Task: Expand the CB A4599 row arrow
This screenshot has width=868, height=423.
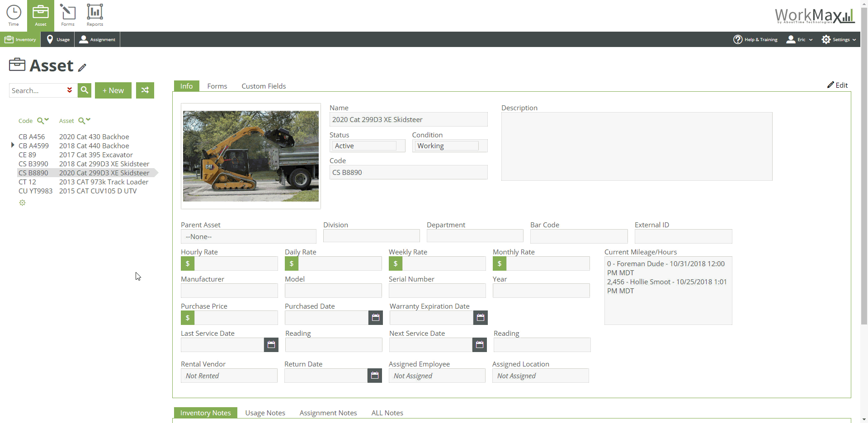Action: click(13, 145)
